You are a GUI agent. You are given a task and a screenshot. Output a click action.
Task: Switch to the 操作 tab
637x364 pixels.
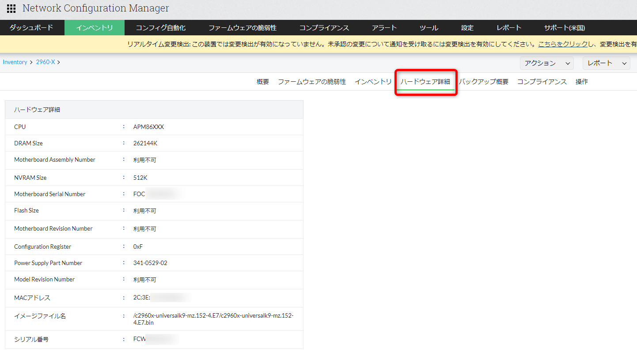coord(582,82)
